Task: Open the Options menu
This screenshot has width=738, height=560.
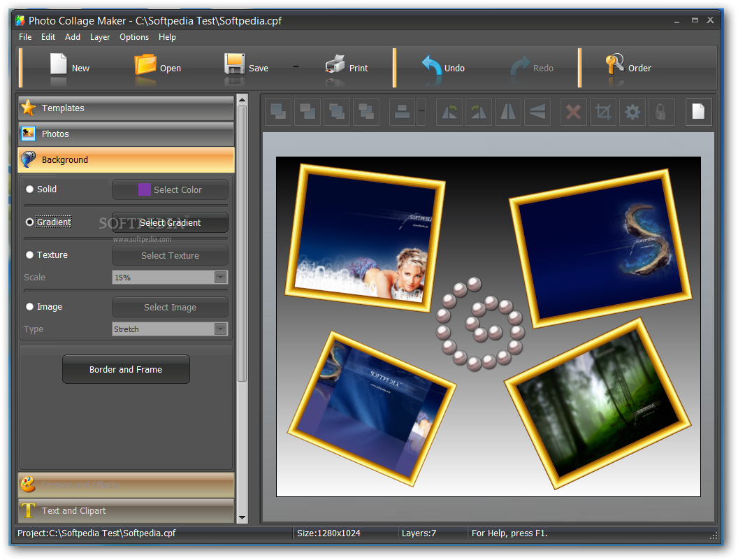Action: (134, 37)
